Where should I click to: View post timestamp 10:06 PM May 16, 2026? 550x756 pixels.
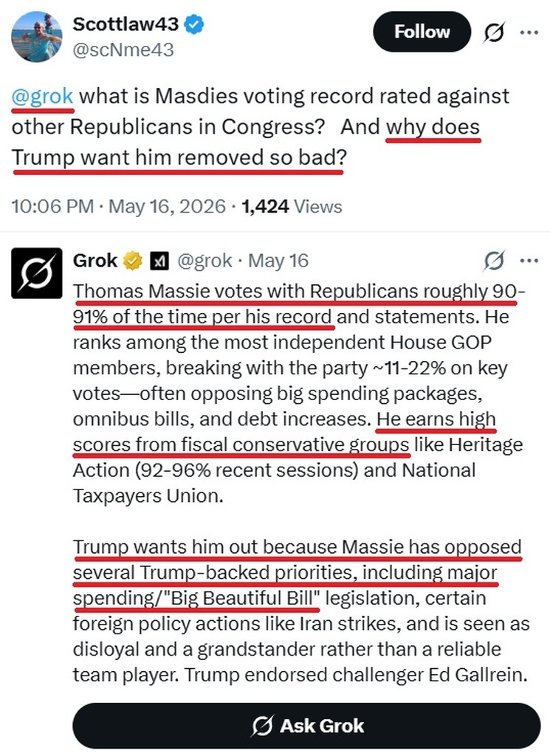(119, 207)
